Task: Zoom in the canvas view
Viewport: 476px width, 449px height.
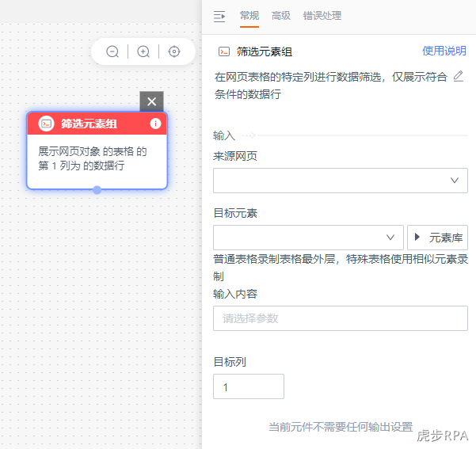Action: coord(143,51)
